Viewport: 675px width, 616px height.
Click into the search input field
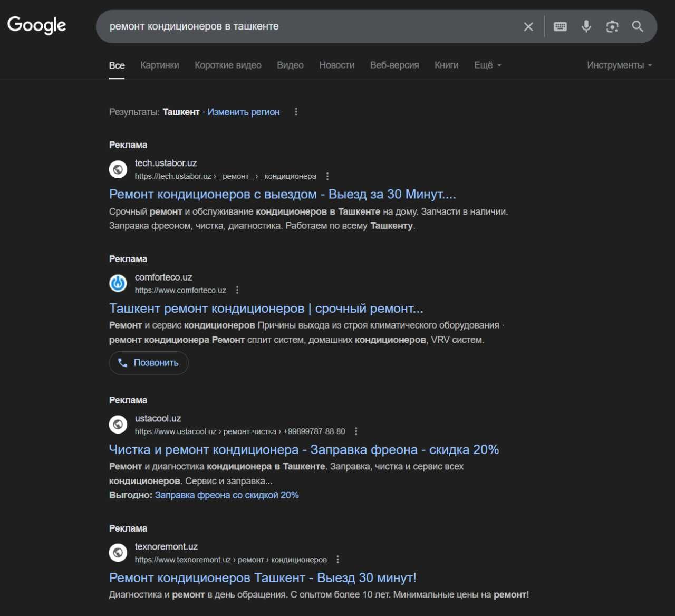(311, 26)
